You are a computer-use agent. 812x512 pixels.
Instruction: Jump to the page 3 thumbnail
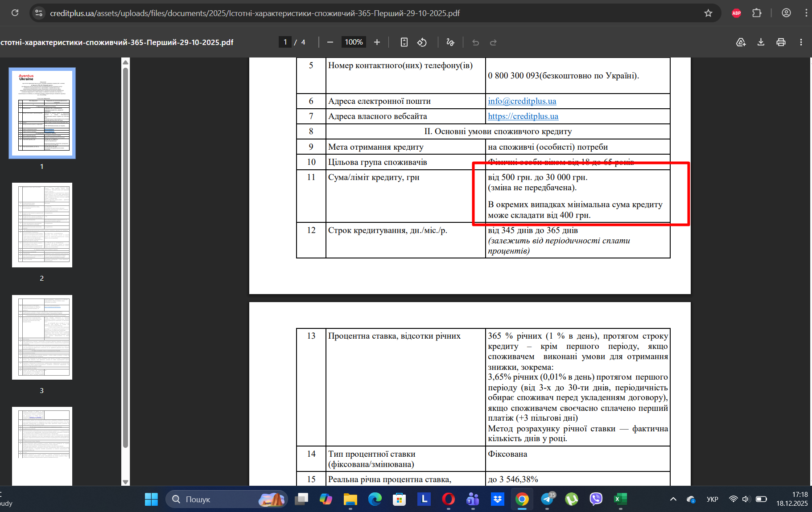coord(42,337)
